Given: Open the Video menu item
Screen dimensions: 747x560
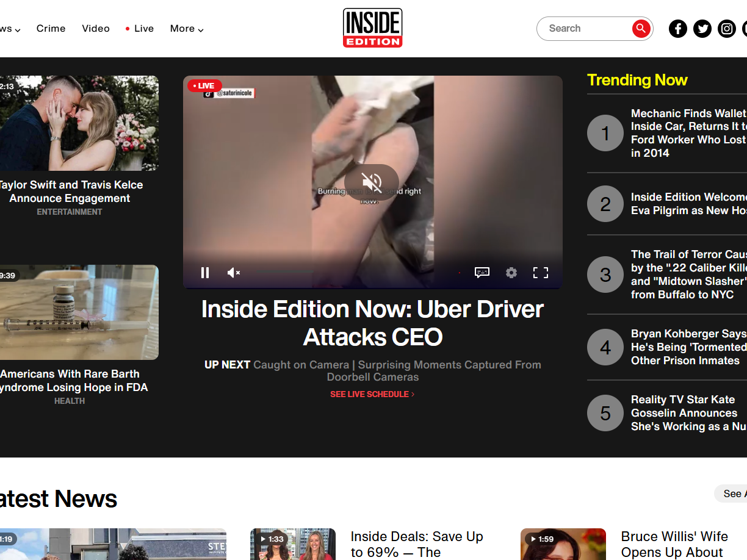Looking at the screenshot, I should 96,29.
